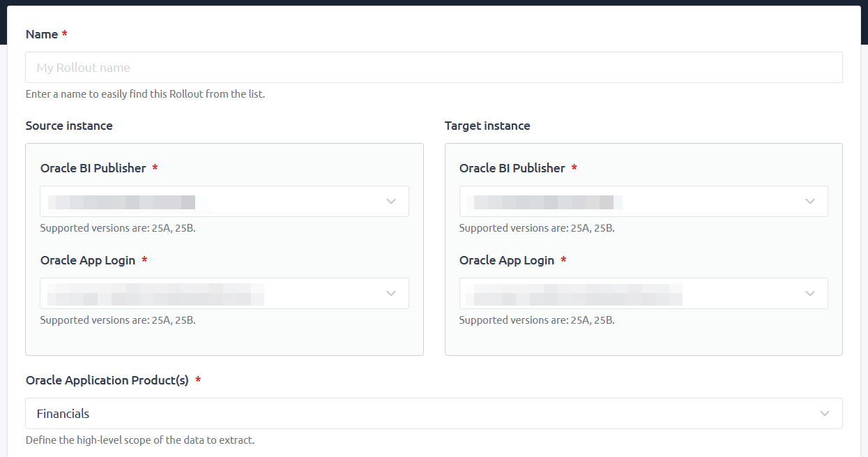Click 'Enter a name to easily find this Rollout' hint
The height and width of the screenshot is (457, 868).
tap(145, 93)
